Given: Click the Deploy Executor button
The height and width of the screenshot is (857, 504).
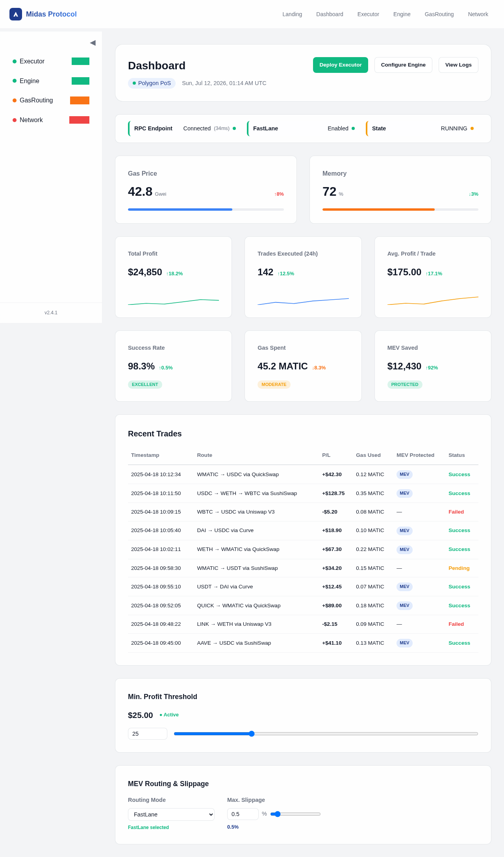Looking at the screenshot, I should [341, 65].
